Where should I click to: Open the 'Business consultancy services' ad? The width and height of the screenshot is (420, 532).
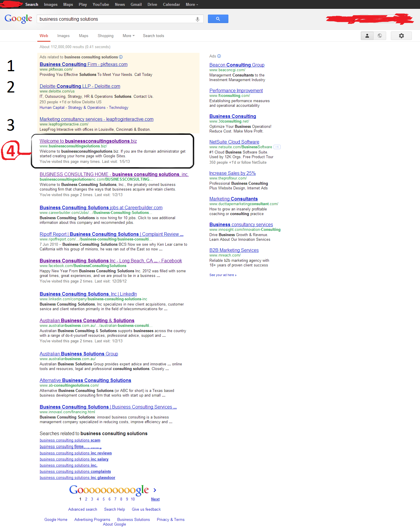(x=241, y=224)
